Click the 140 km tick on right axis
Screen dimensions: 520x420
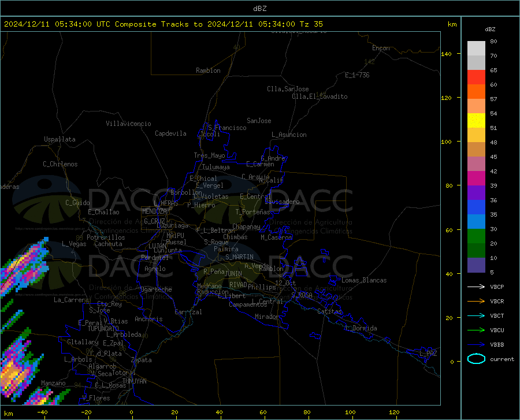click(x=447, y=54)
